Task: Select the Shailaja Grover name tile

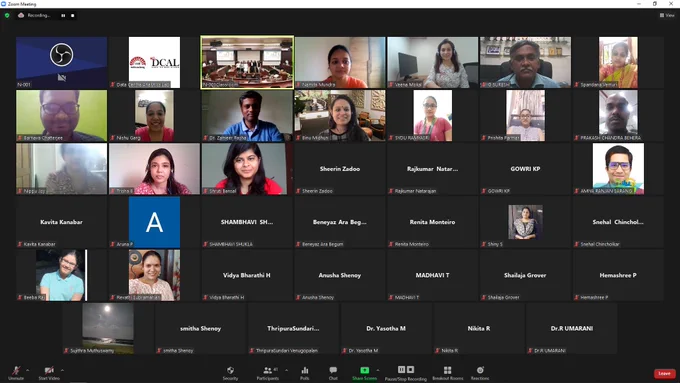Action: coord(526,275)
